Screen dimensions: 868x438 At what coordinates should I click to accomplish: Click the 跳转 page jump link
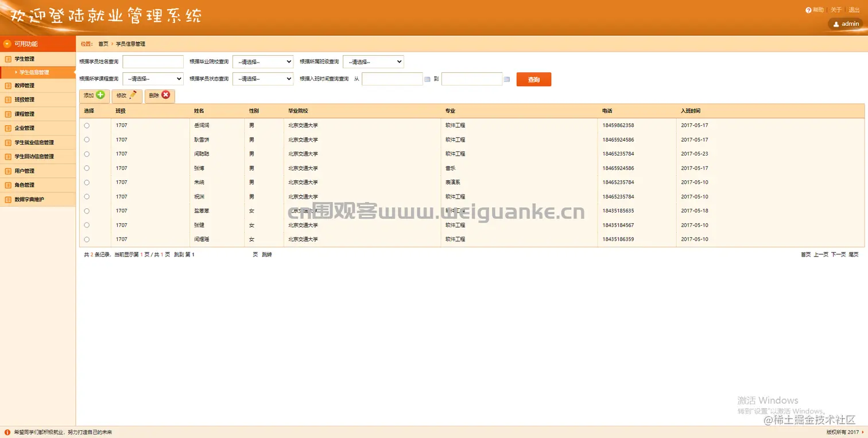point(267,254)
